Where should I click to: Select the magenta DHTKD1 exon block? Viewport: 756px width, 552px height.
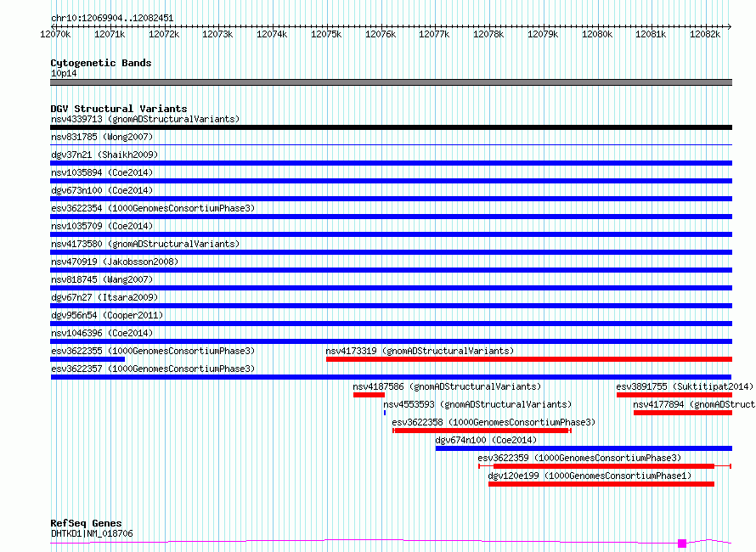pyautogui.click(x=682, y=544)
